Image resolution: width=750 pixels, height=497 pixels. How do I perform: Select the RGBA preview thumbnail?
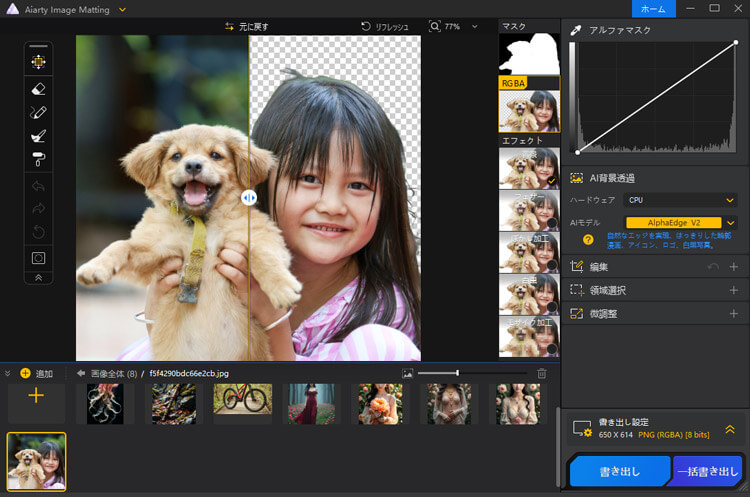coord(529,111)
